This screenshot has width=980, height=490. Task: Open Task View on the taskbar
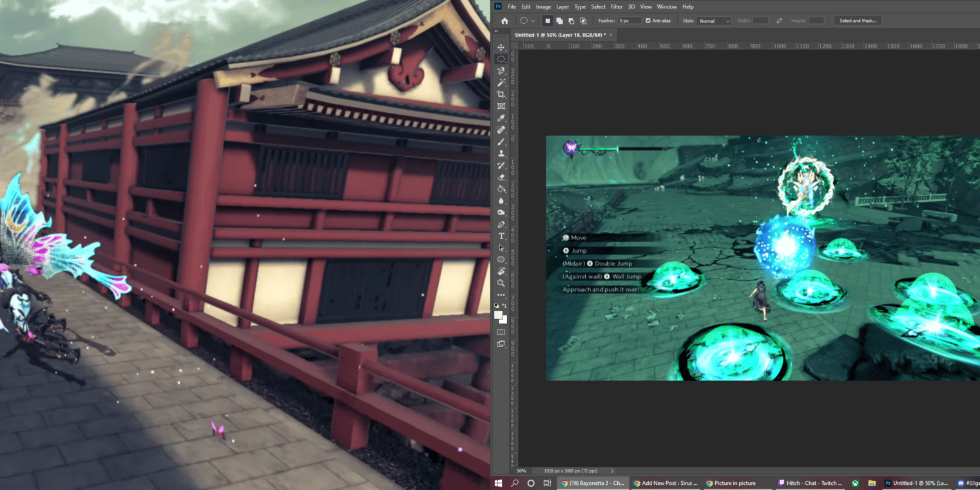[547, 483]
